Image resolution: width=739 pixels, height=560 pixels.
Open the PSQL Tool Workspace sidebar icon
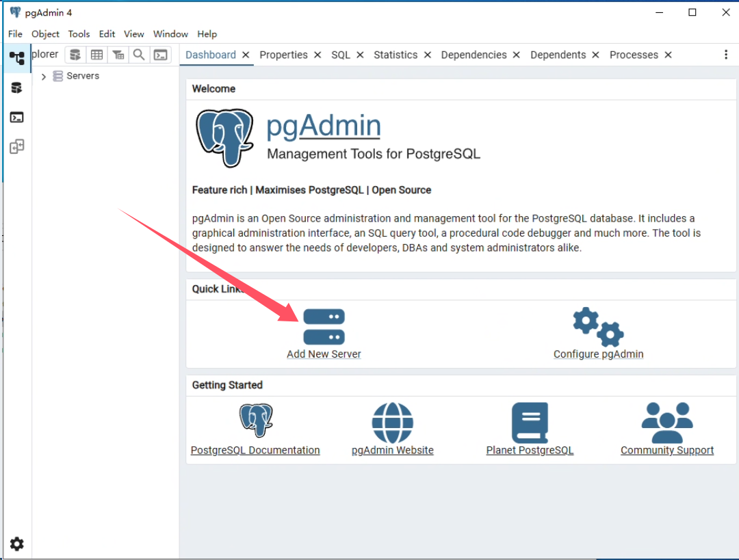[x=17, y=117]
